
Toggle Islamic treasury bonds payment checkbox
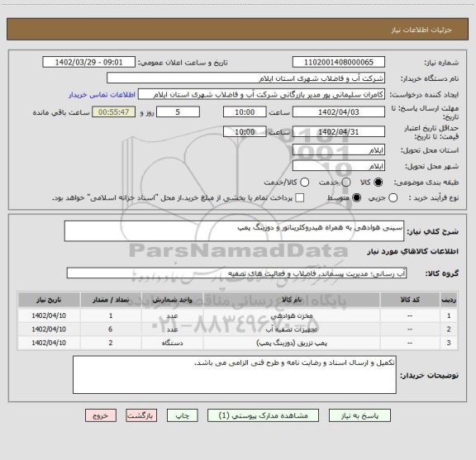[x=300, y=198]
